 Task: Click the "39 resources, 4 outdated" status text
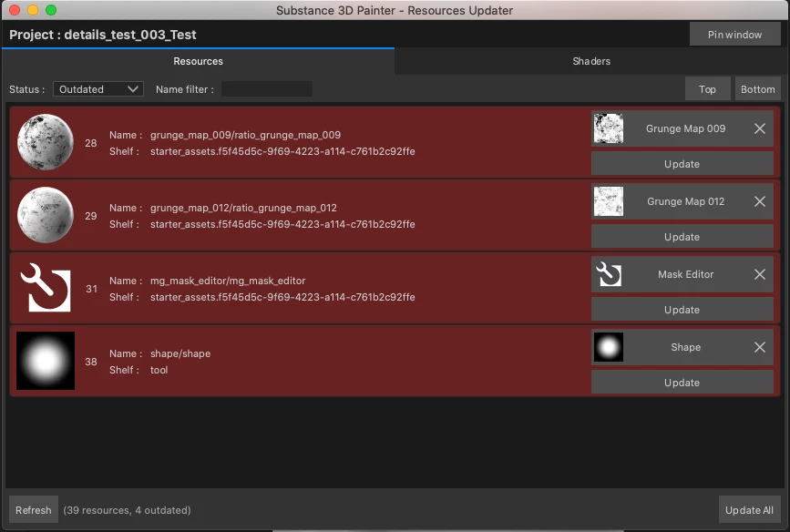127,510
